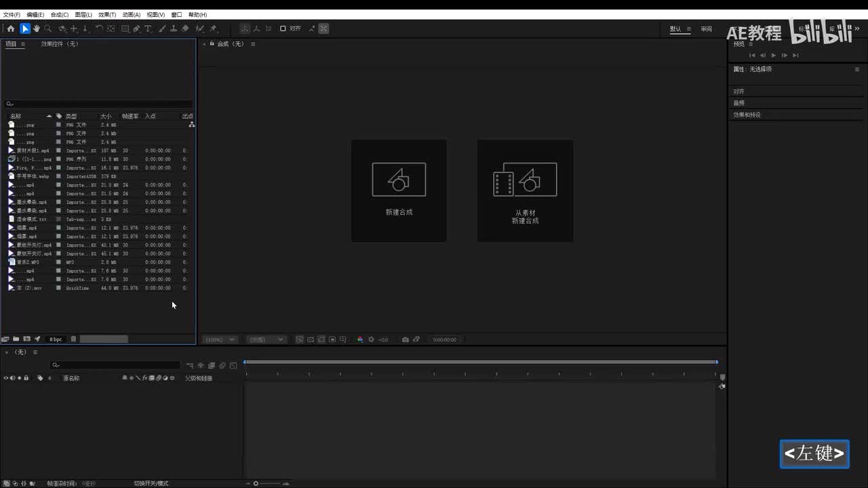Image resolution: width=868 pixels, height=488 pixels.
Task: Click the 新建合成 new composition button
Action: pos(399,190)
